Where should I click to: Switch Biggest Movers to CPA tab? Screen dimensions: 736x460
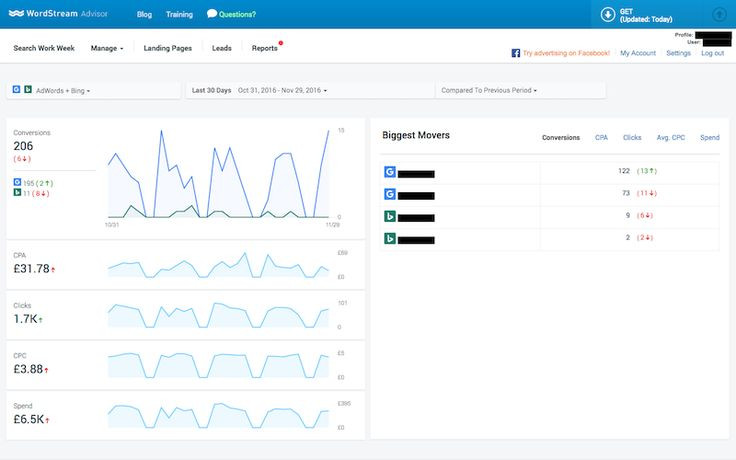601,137
